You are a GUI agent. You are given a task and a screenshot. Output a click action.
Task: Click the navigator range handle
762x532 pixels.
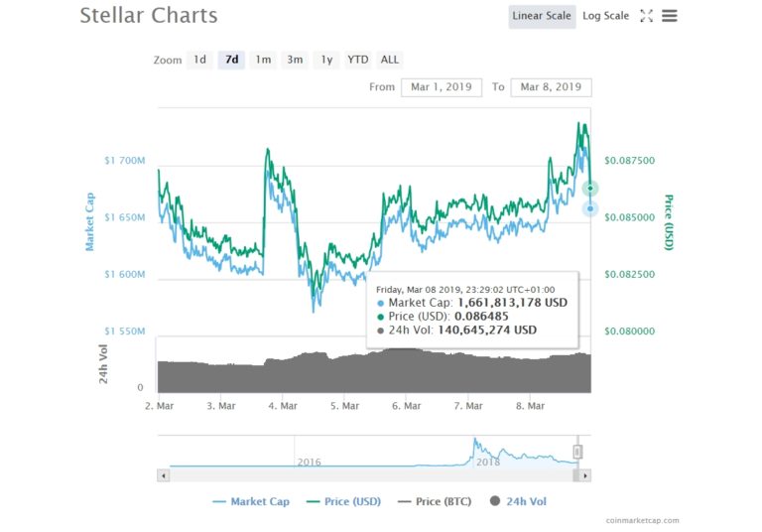coord(577,452)
